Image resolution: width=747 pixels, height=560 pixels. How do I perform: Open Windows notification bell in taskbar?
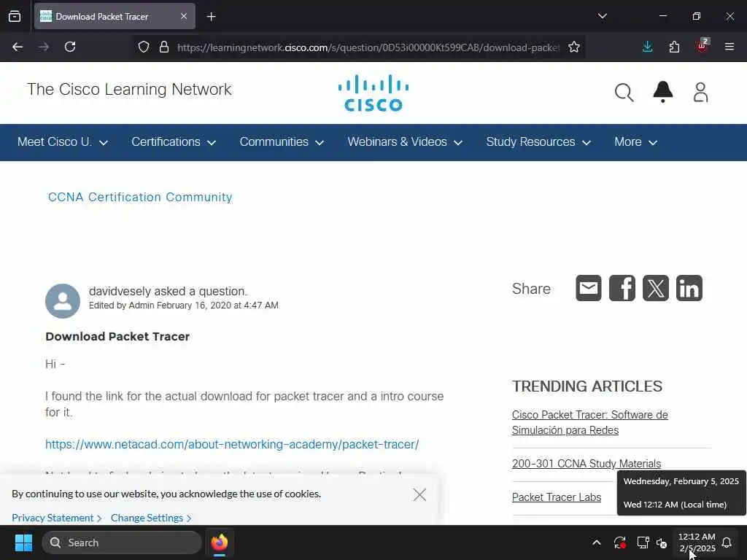tap(727, 542)
